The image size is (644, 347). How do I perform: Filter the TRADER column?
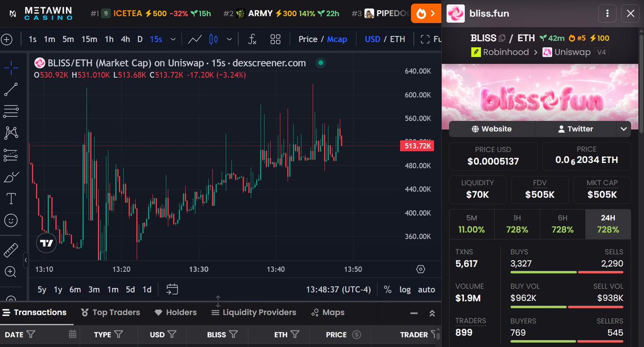coord(433,335)
